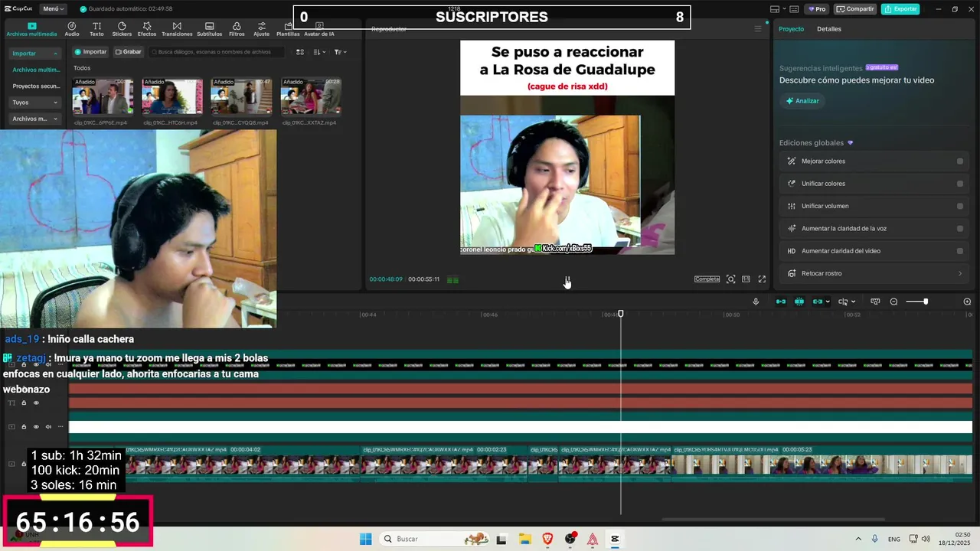Click the green audio level indicator under preview
This screenshot has height=551, width=980.
click(452, 280)
